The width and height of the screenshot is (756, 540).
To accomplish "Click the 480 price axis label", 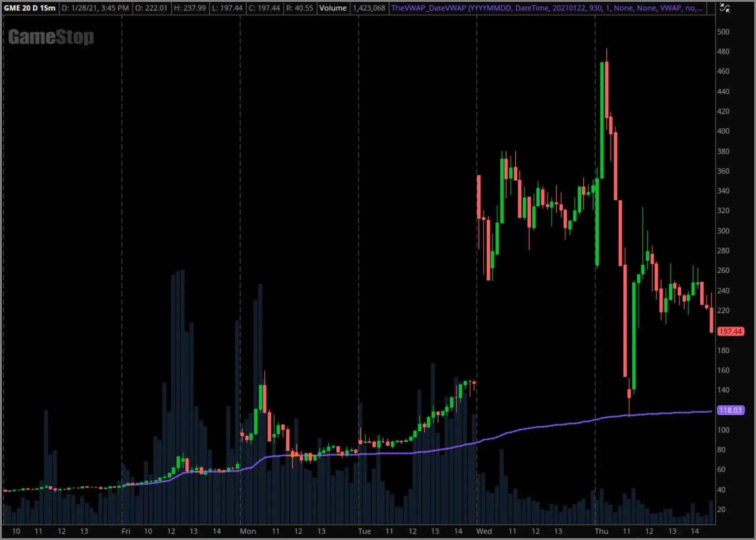I will (723, 52).
